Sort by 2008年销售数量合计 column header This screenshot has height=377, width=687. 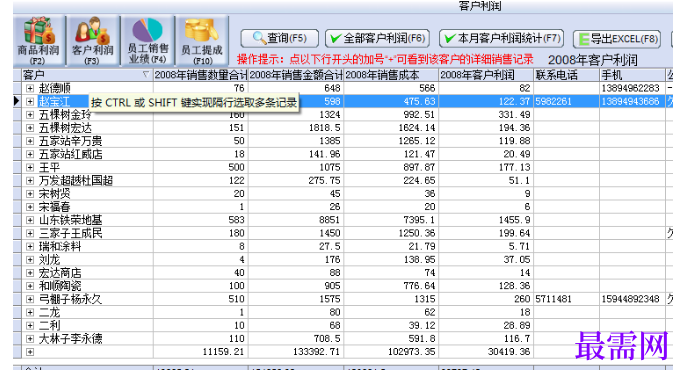201,75
